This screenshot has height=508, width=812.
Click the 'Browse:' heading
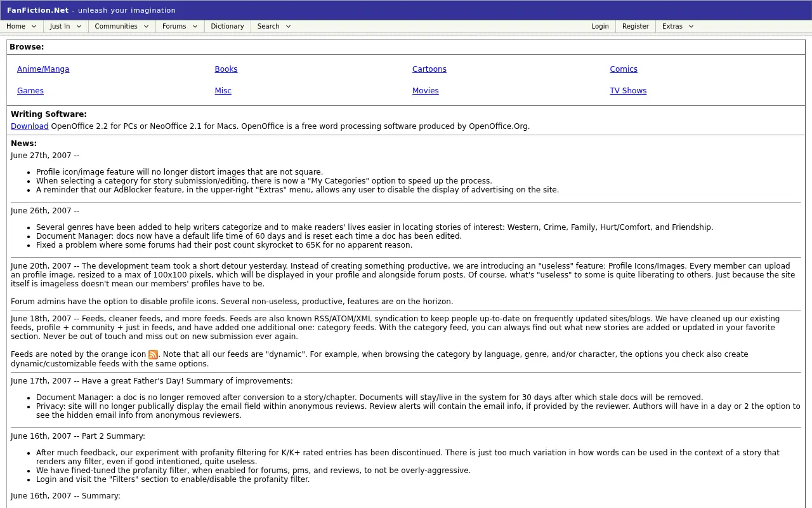click(x=27, y=47)
